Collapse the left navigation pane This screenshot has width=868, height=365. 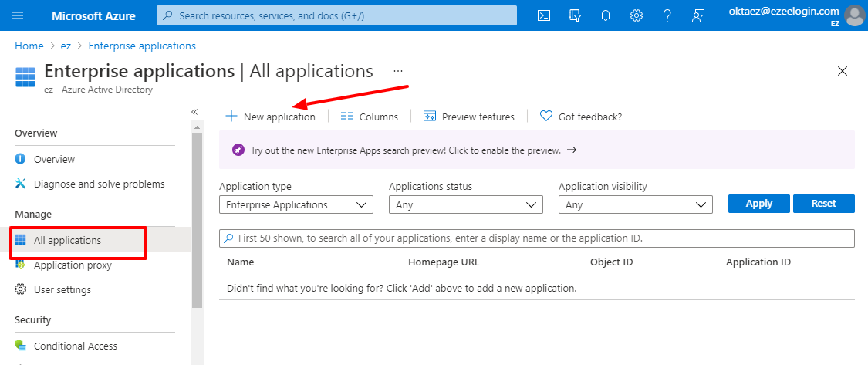pos(194,112)
